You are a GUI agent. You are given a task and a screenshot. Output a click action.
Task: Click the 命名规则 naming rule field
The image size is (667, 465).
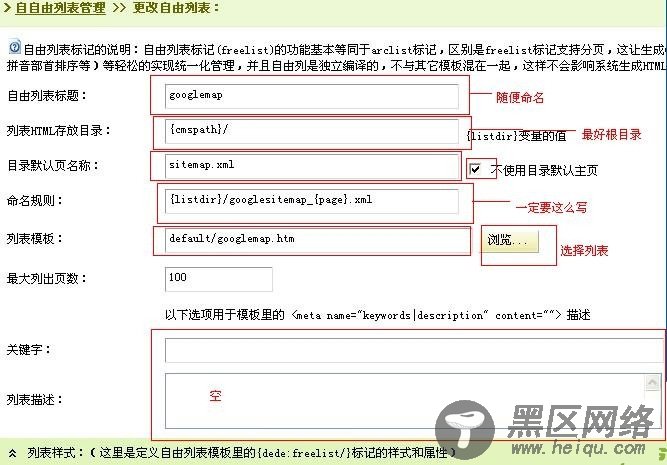pyautogui.click(x=312, y=201)
